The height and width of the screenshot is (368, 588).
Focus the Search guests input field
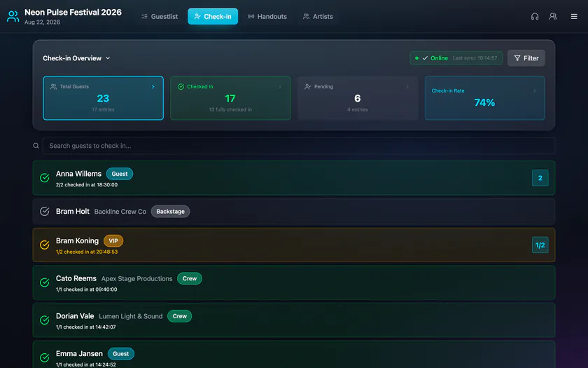[298, 146]
